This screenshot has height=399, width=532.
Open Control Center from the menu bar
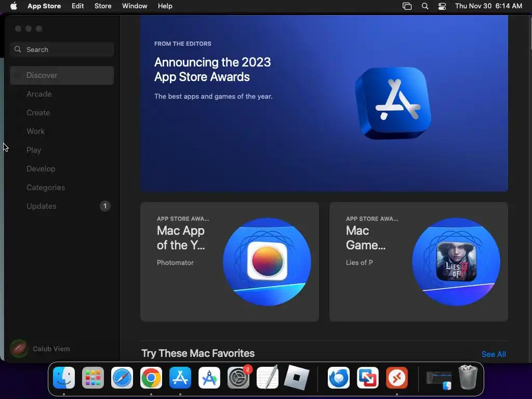tap(442, 6)
